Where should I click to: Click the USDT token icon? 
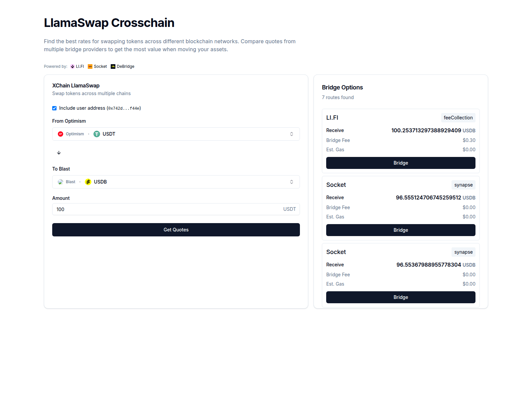(97, 134)
